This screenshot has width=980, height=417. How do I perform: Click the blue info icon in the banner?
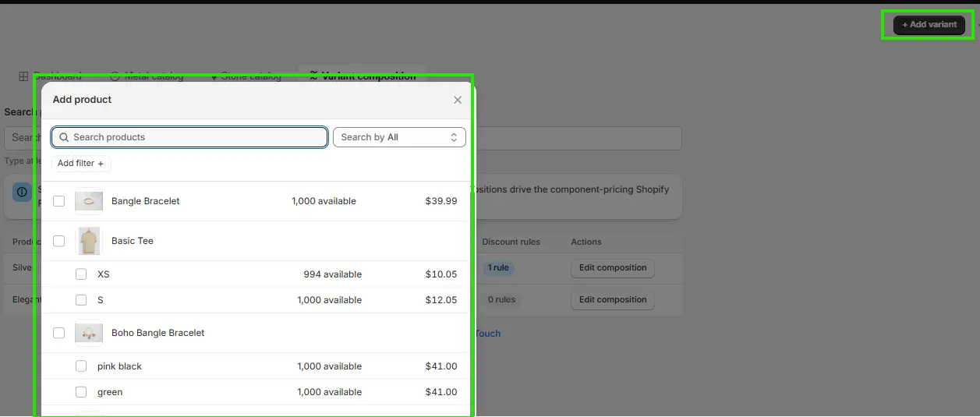(23, 191)
